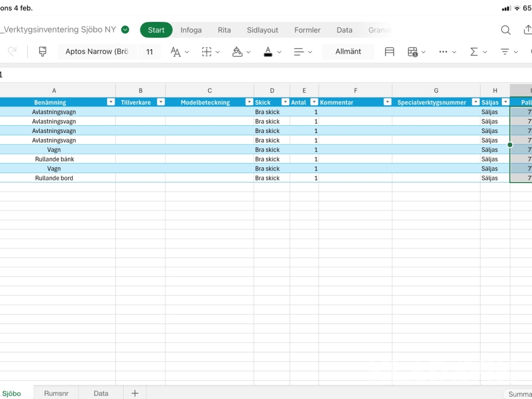Open the Benämning column filter dropdown
The width and height of the screenshot is (532, 399).
point(111,102)
